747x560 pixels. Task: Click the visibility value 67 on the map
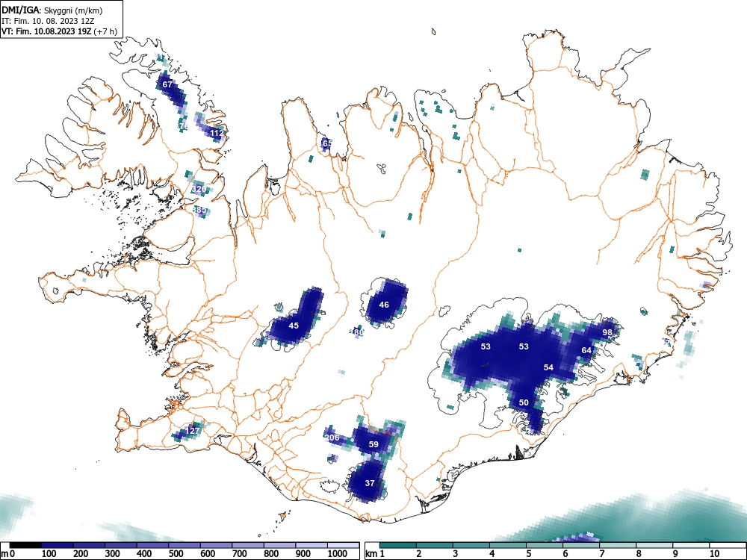pos(167,84)
